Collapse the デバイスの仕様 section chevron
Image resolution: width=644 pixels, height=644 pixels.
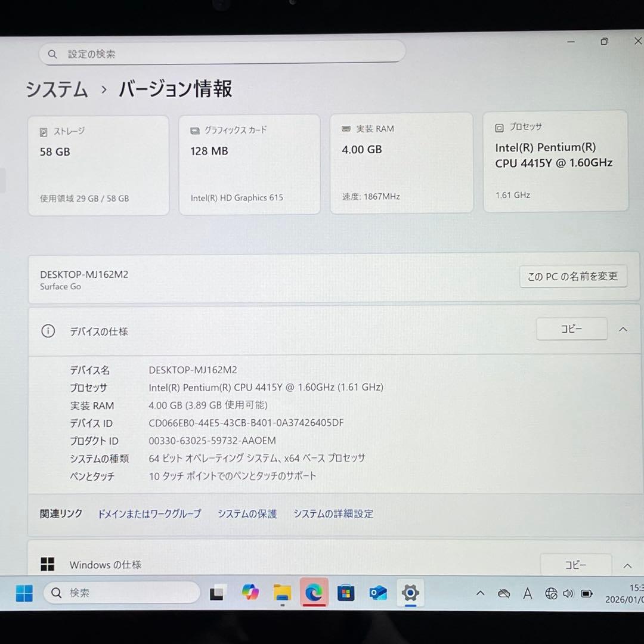click(x=623, y=329)
